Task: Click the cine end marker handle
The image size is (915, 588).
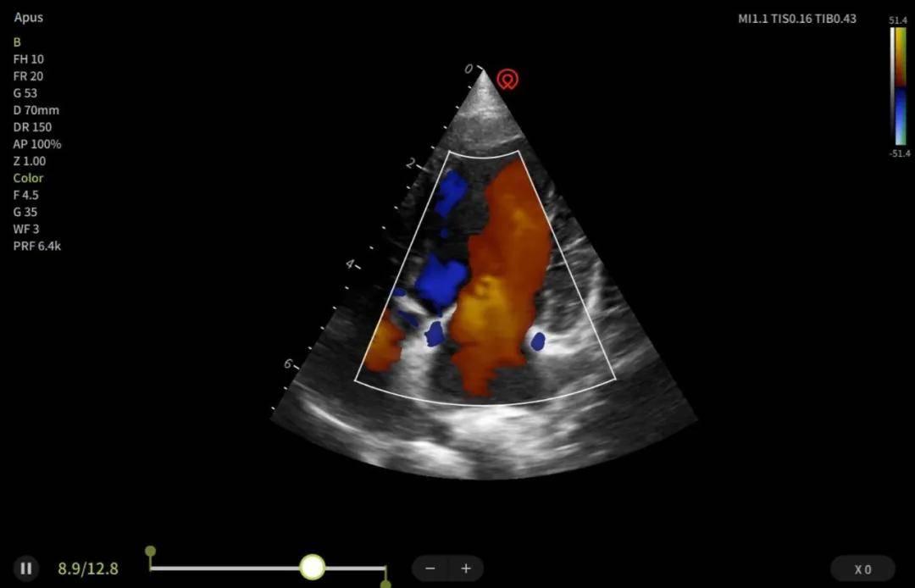Action: (x=385, y=584)
